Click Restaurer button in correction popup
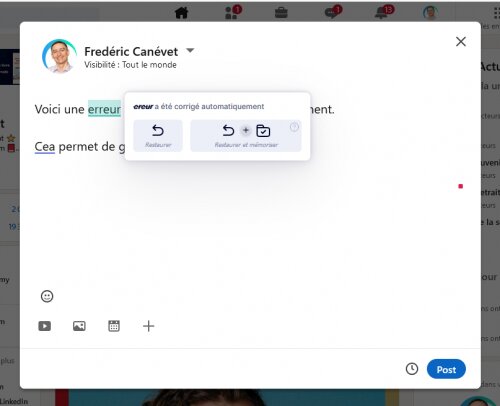This screenshot has width=500, height=406. point(158,136)
